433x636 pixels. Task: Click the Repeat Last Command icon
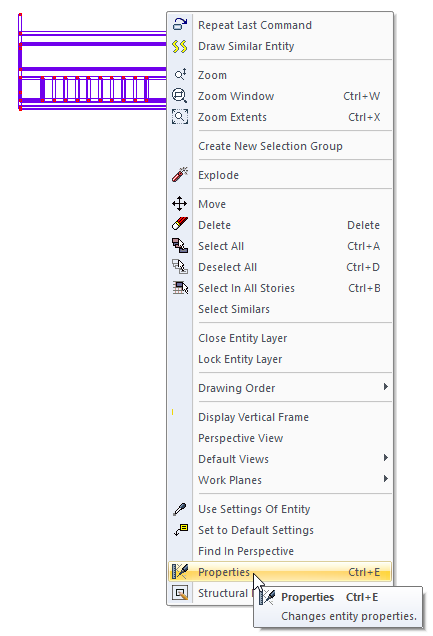pyautogui.click(x=180, y=25)
